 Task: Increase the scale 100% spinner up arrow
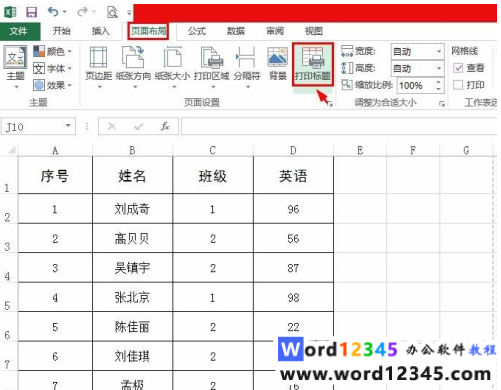[439, 82]
